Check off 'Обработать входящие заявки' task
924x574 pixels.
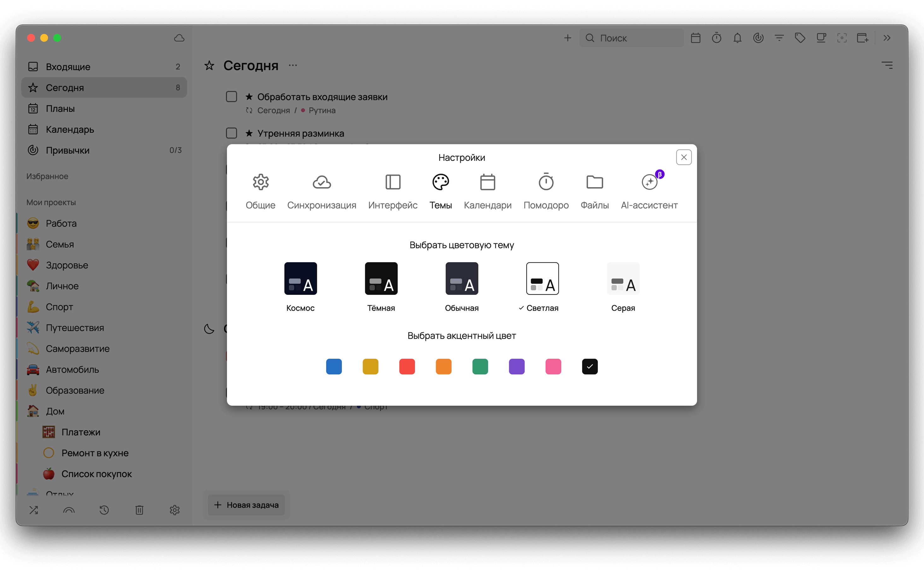pyautogui.click(x=231, y=96)
